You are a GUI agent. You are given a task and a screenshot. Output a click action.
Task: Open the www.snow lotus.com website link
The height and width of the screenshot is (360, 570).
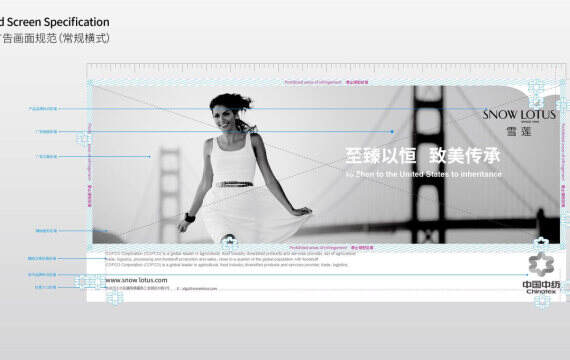(136, 280)
